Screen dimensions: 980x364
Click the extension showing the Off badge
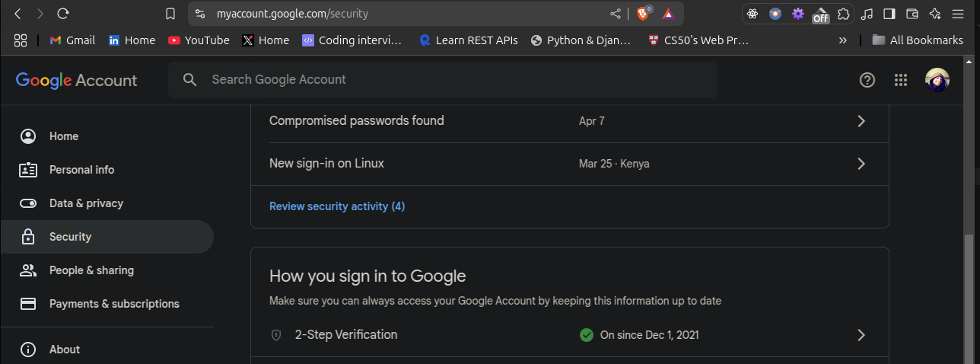(820, 14)
